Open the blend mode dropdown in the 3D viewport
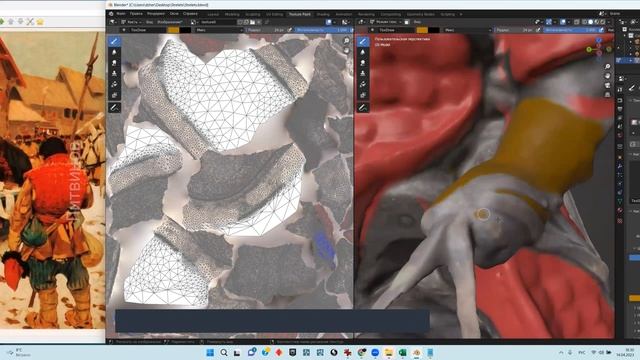Image resolution: width=640 pixels, height=360 pixels. coord(467,30)
